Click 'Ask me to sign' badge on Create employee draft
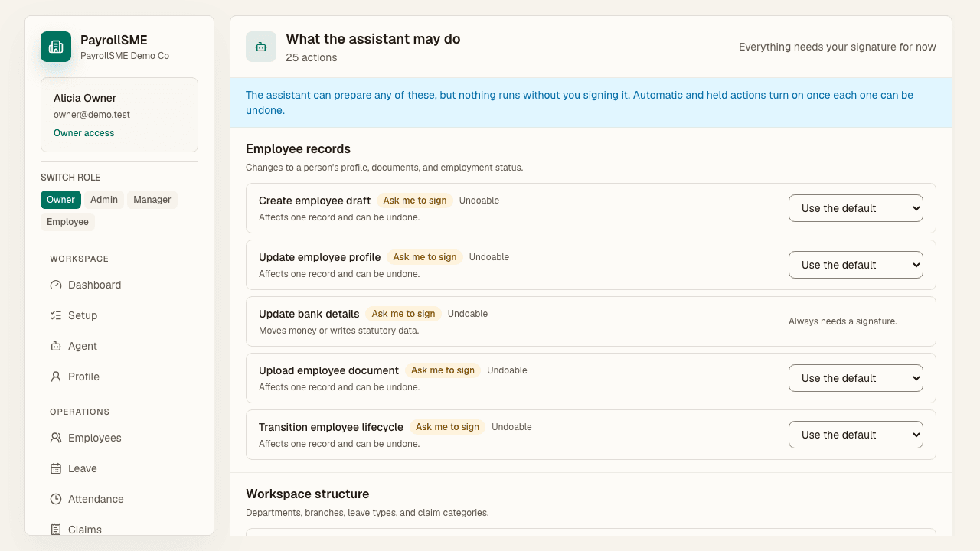Viewport: 980px width, 551px height. pos(415,201)
